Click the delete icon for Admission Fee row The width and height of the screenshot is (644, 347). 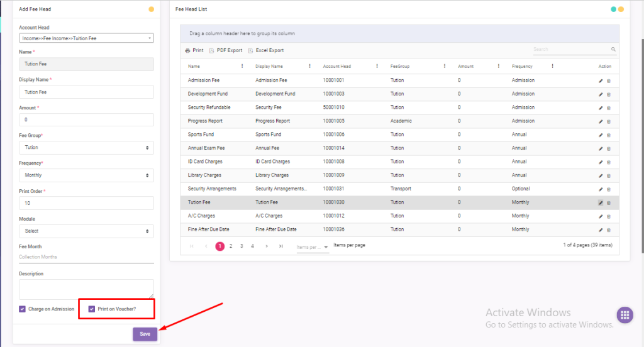[x=608, y=80]
